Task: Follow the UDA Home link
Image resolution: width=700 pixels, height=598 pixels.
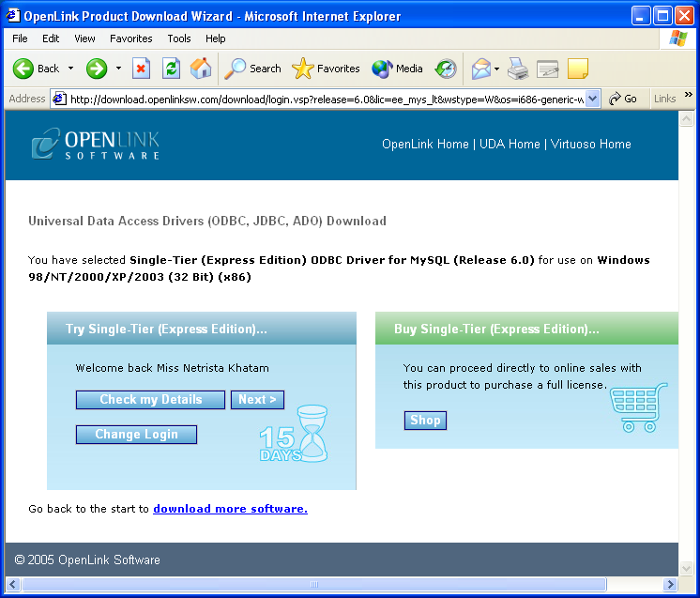Action: [510, 145]
